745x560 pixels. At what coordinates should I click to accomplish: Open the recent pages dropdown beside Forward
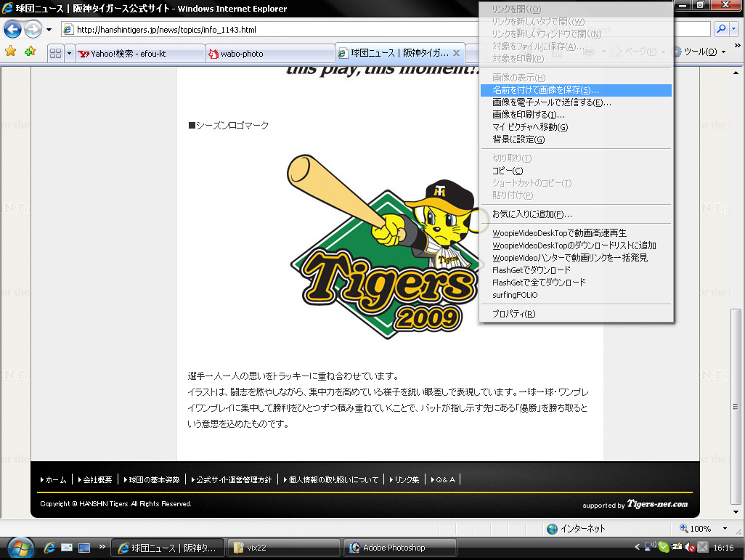pos(49,30)
